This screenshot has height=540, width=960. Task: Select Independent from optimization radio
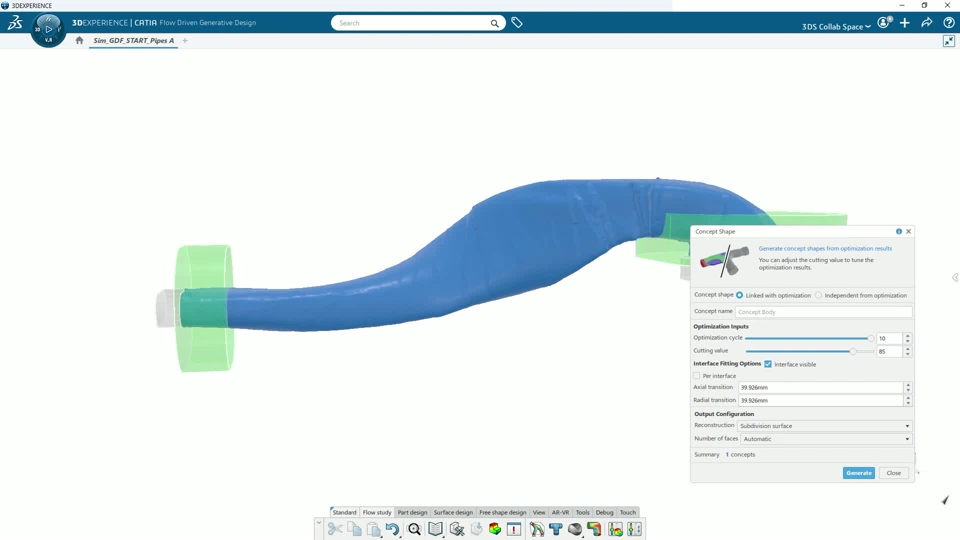tap(819, 295)
